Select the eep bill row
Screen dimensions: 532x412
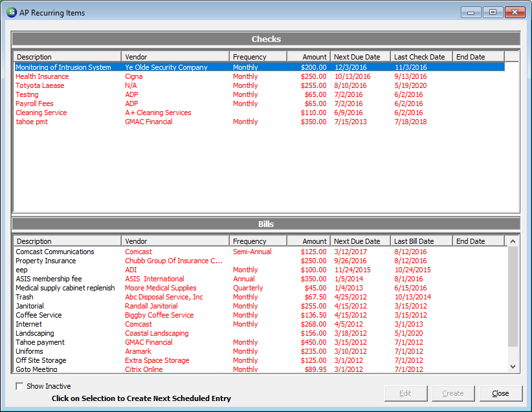260,270
